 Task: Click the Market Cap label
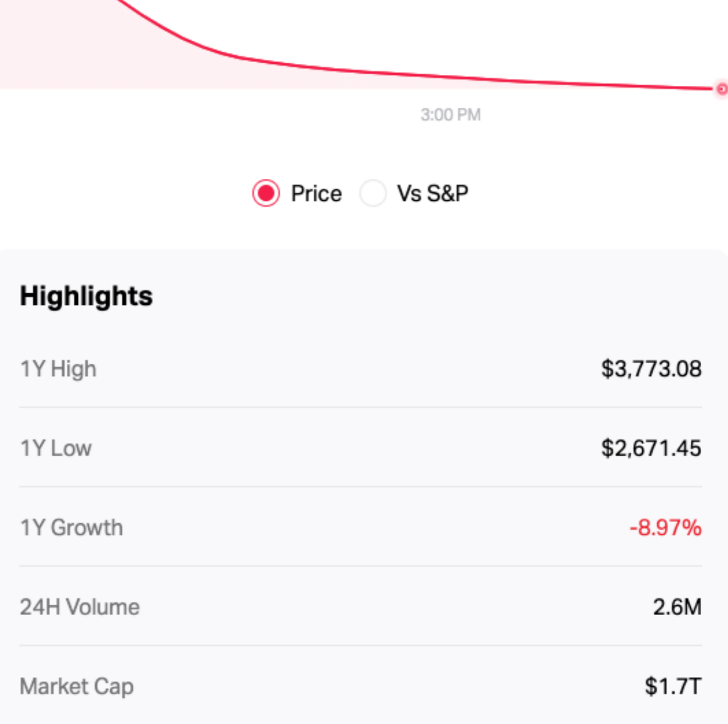77,686
